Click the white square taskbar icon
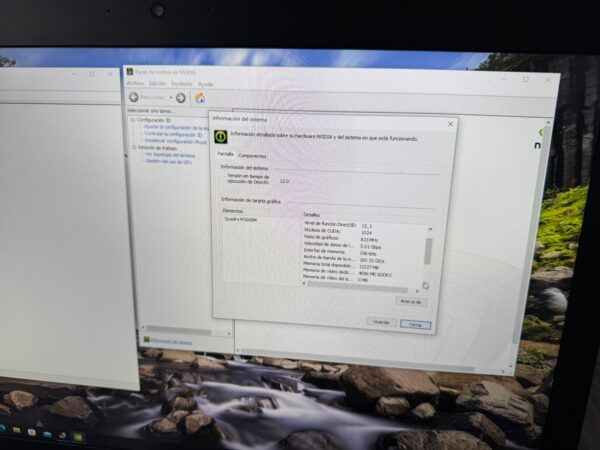600x450 pixels. point(31,432)
